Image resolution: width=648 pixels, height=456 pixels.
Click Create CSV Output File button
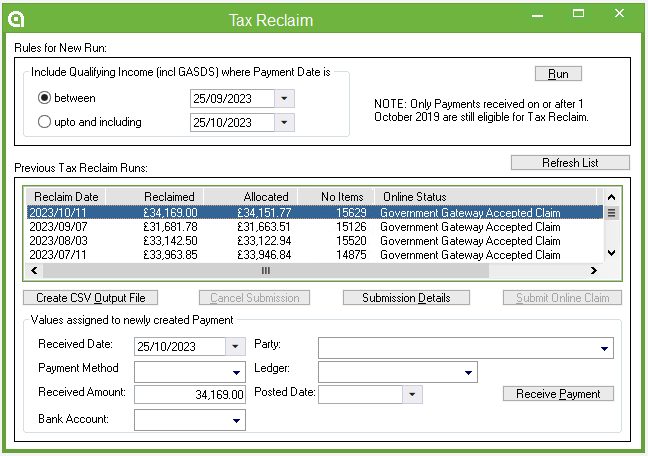pos(91,298)
